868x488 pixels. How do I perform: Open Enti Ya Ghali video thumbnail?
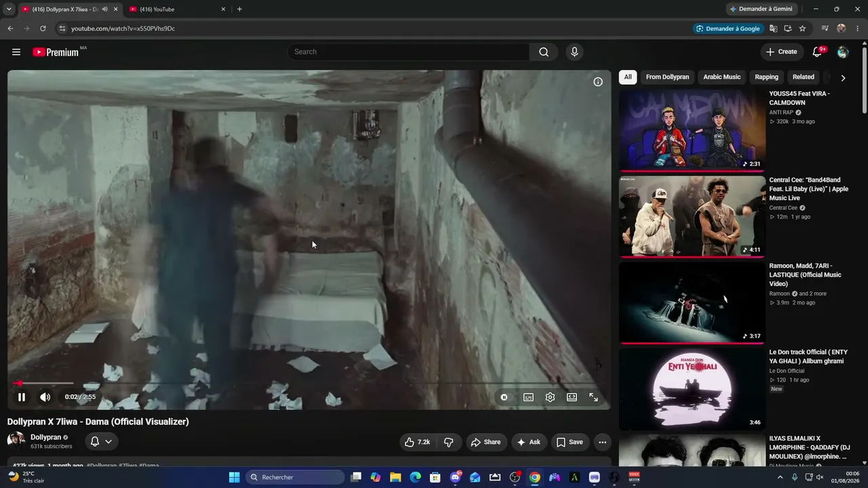pyautogui.click(x=692, y=389)
